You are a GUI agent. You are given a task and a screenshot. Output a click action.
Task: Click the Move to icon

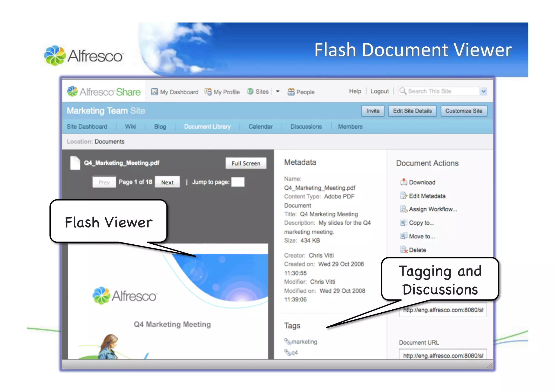point(404,236)
